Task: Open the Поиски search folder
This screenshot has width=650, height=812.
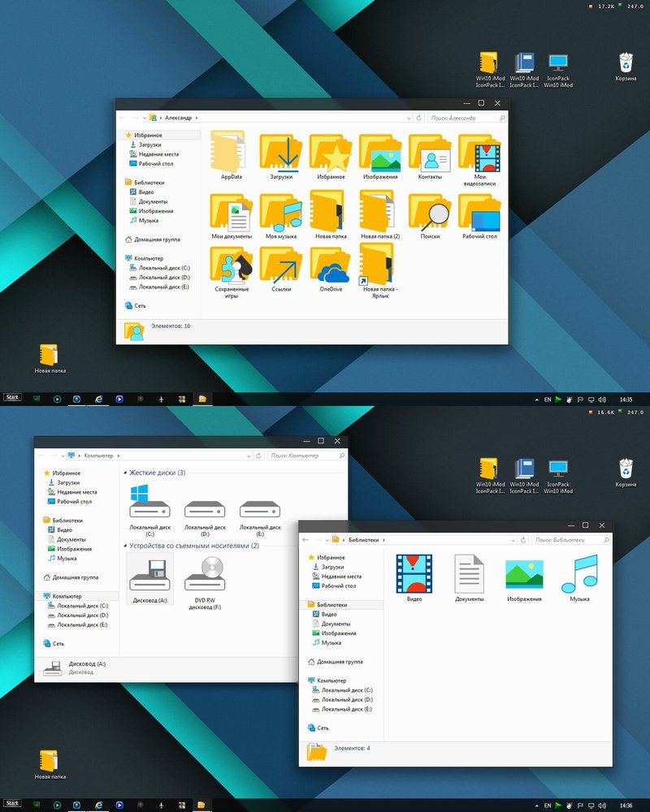Action: click(x=431, y=213)
